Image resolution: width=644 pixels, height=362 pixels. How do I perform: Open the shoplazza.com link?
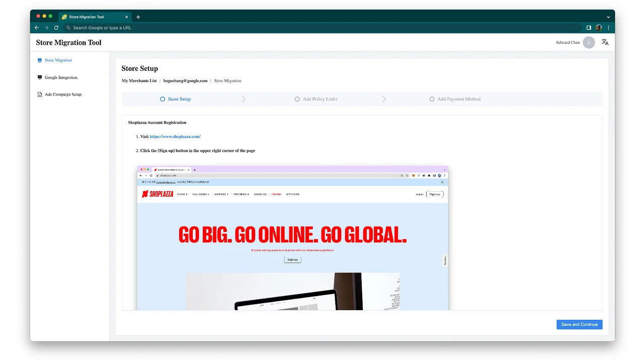175,136
